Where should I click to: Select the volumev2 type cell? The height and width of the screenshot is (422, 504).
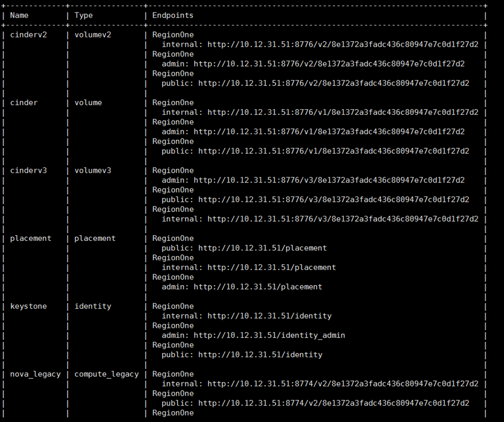(93, 35)
